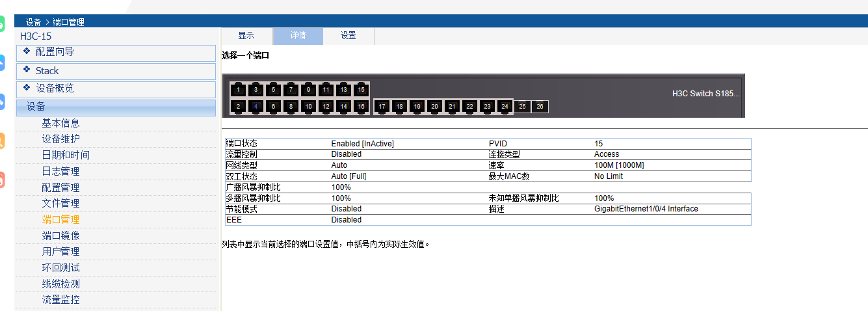Select switch port 10 icon
The width and height of the screenshot is (868, 311).
click(309, 106)
